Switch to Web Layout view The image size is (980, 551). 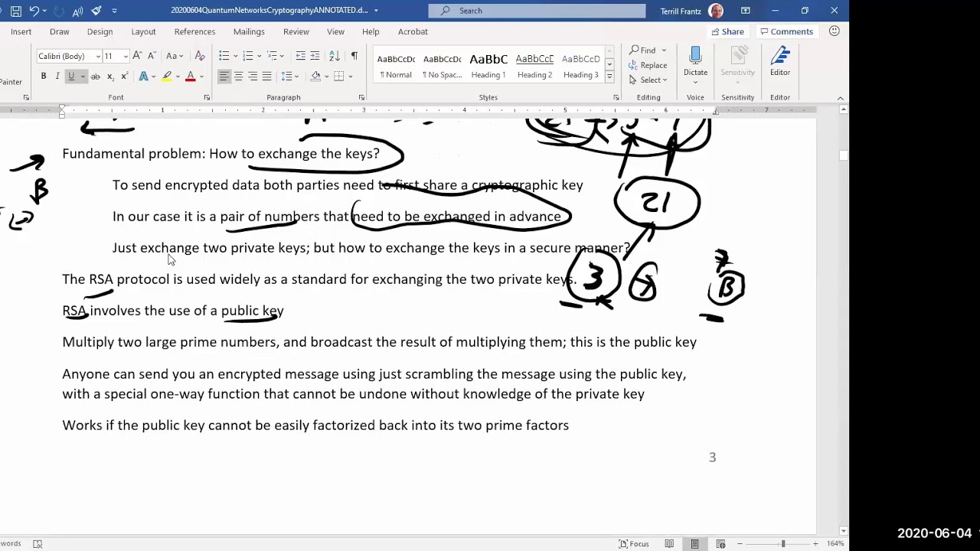click(x=720, y=543)
